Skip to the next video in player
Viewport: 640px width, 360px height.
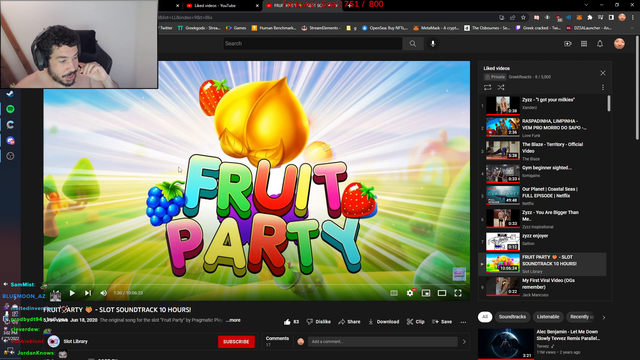(x=88, y=293)
